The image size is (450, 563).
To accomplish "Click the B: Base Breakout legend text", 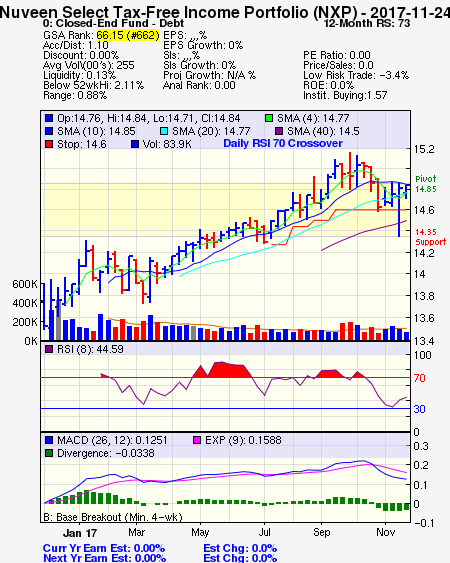I will pyautogui.click(x=113, y=517).
